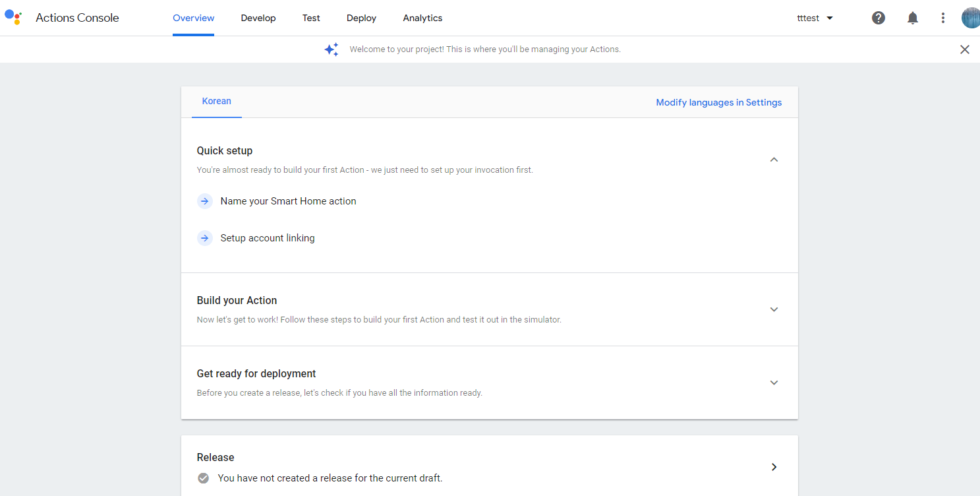
Task: Click the sparkle icon in welcome banner
Action: point(331,49)
